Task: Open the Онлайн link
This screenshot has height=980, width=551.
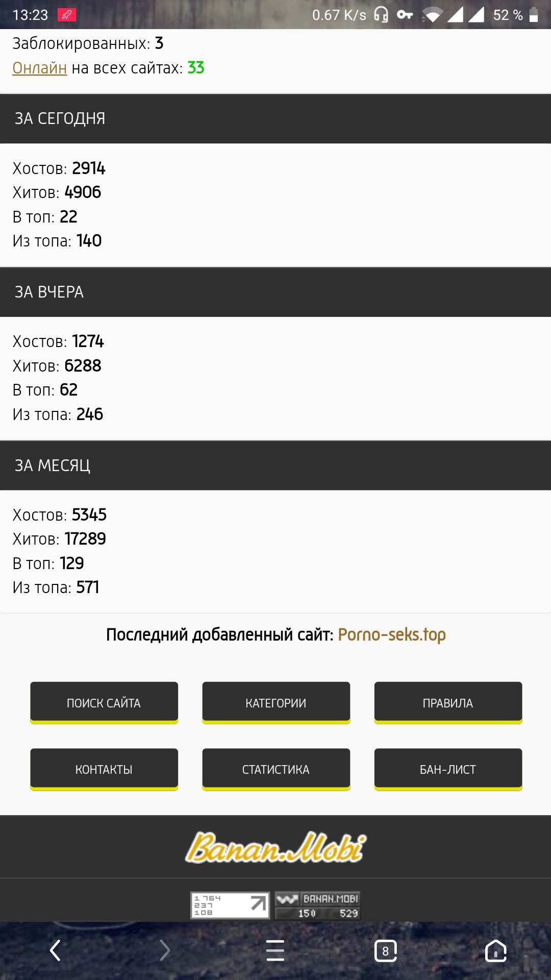Action: [40, 68]
